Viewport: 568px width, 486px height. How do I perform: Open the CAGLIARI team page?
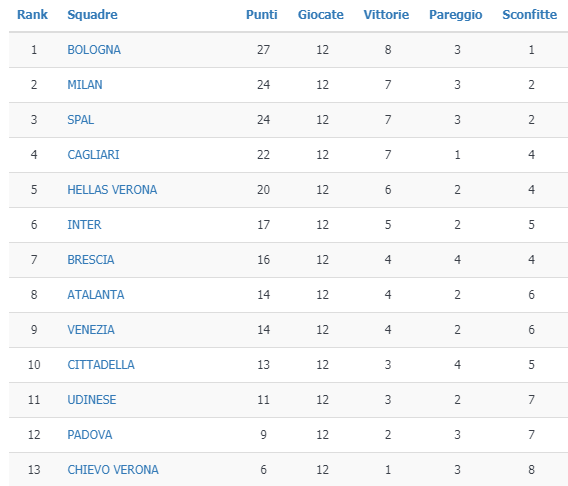tap(93, 155)
